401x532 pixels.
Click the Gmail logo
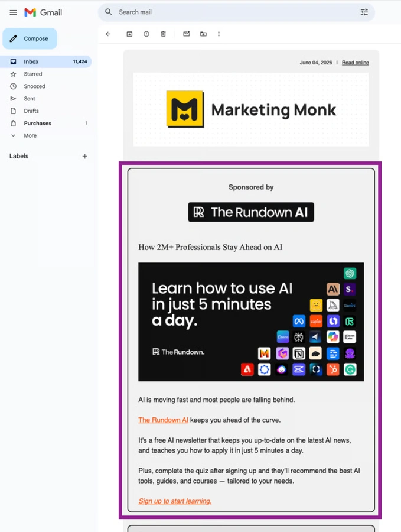43,12
